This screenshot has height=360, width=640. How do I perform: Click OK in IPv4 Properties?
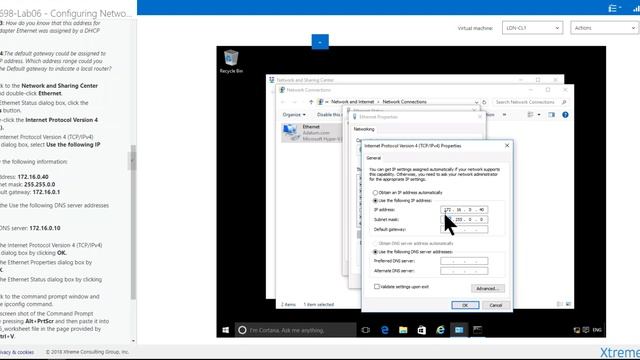465,305
